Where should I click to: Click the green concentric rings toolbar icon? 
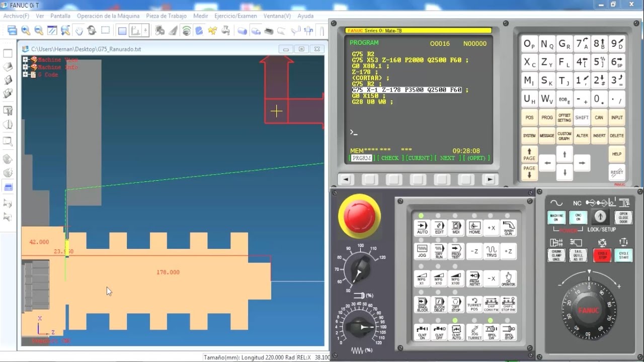click(x=186, y=31)
